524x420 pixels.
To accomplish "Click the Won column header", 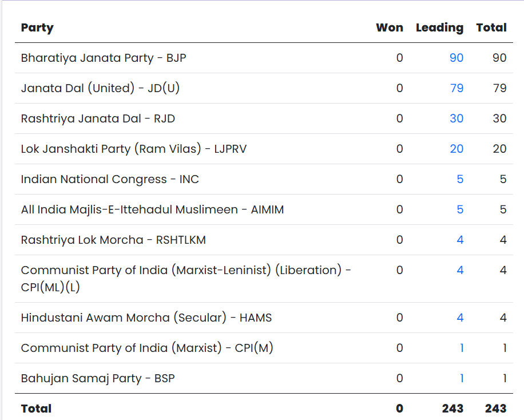I will coord(389,27).
